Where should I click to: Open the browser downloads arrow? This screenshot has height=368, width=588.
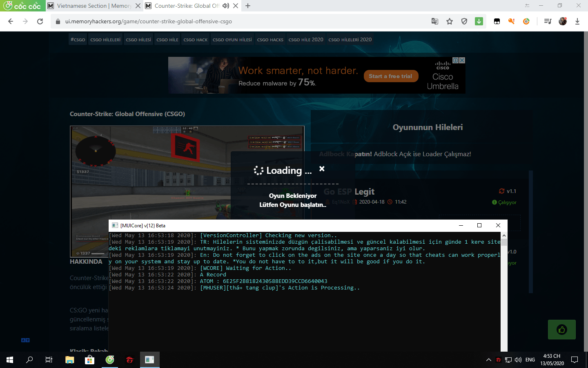pyautogui.click(x=577, y=21)
